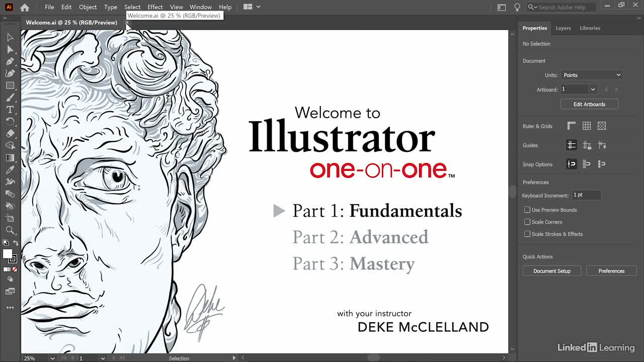644x362 pixels.
Task: Select the draw mode icon
Action: click(x=10, y=280)
